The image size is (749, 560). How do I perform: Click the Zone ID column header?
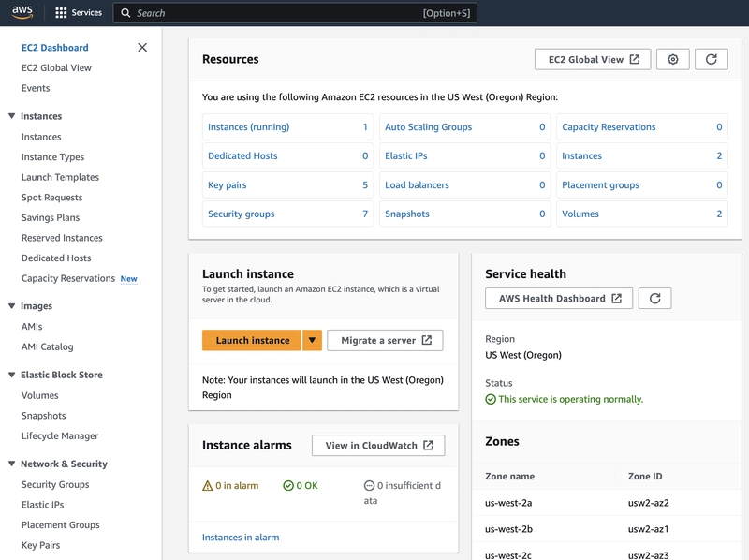point(645,476)
